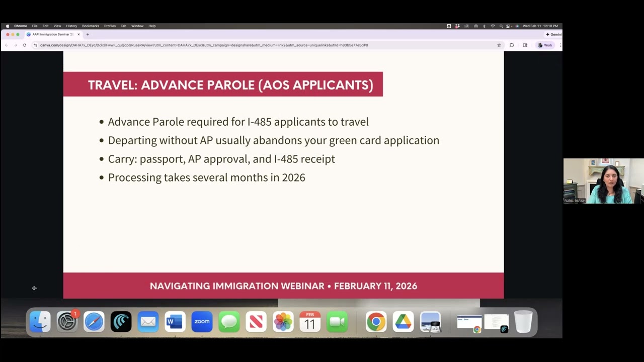The width and height of the screenshot is (644, 362).
Task: Open Messages from the dock
Action: [229, 322]
